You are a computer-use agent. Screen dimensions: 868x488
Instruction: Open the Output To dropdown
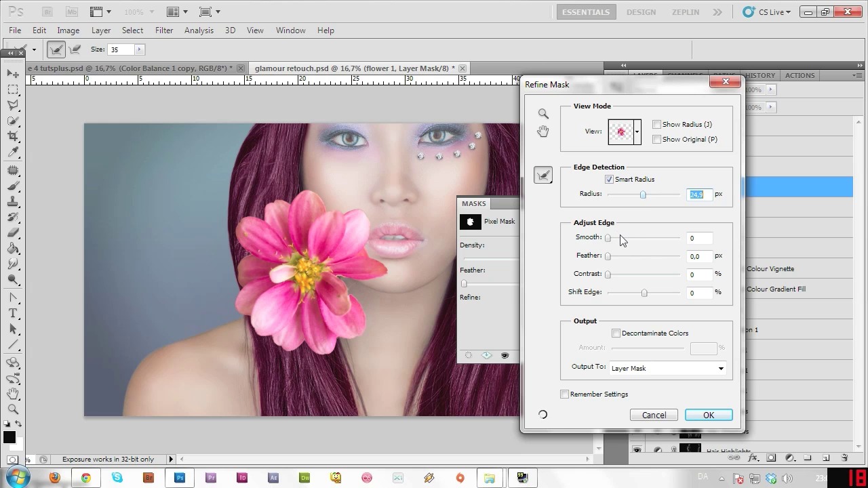click(720, 369)
